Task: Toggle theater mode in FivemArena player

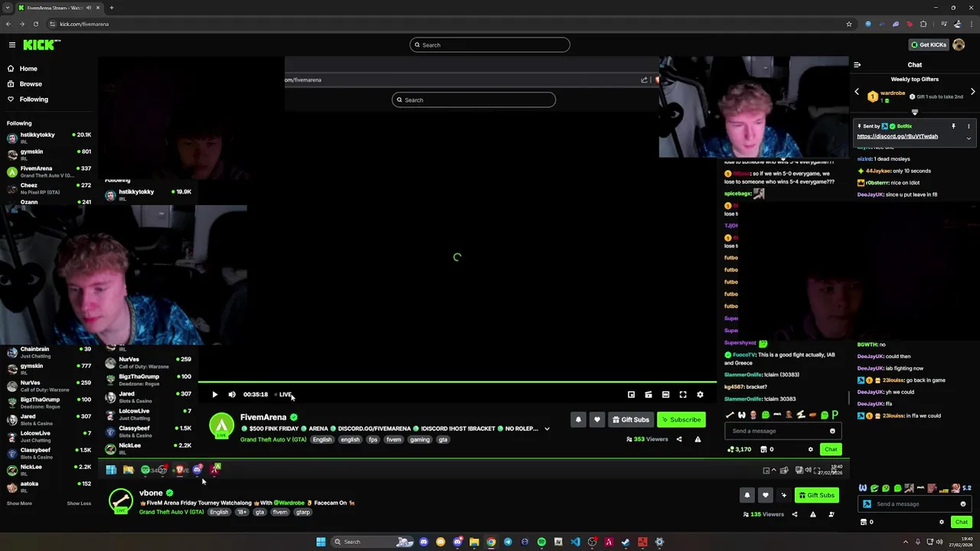Action: click(x=665, y=395)
